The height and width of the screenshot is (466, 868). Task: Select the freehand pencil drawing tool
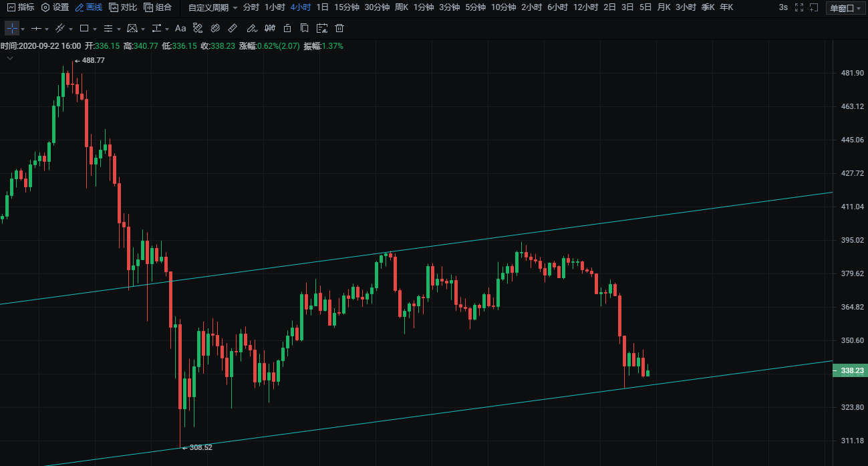(x=251, y=29)
